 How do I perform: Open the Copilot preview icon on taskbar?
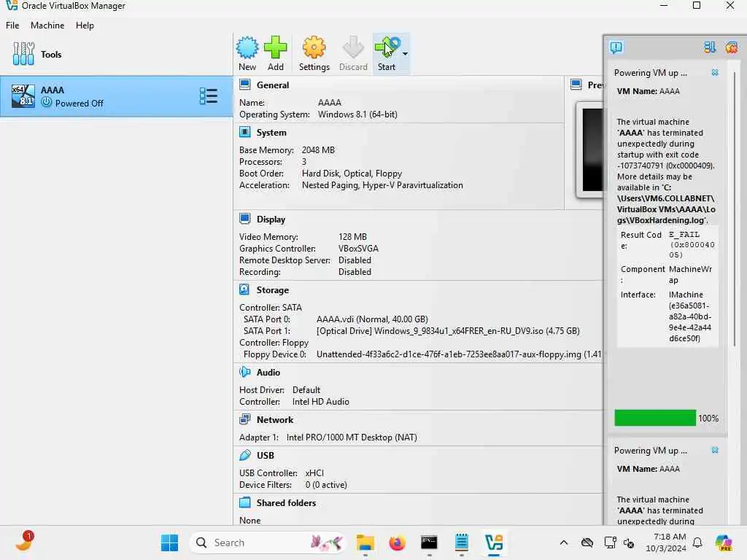723,542
